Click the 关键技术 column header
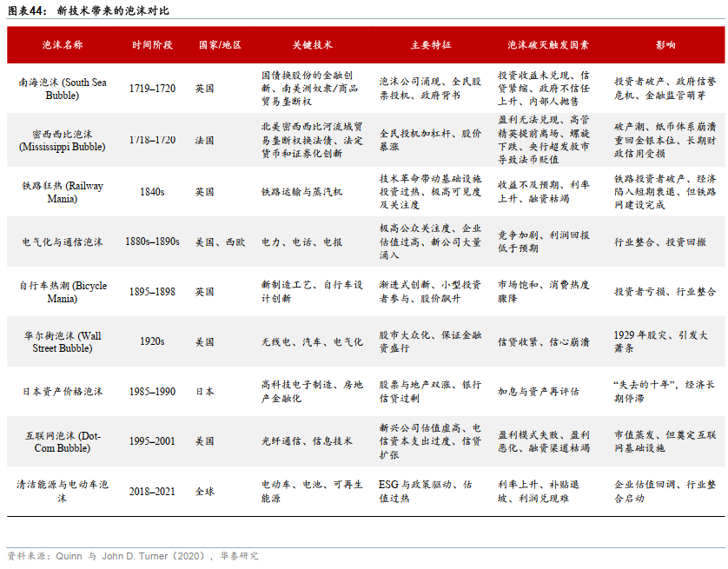The height and width of the screenshot is (569, 728). coord(312,44)
